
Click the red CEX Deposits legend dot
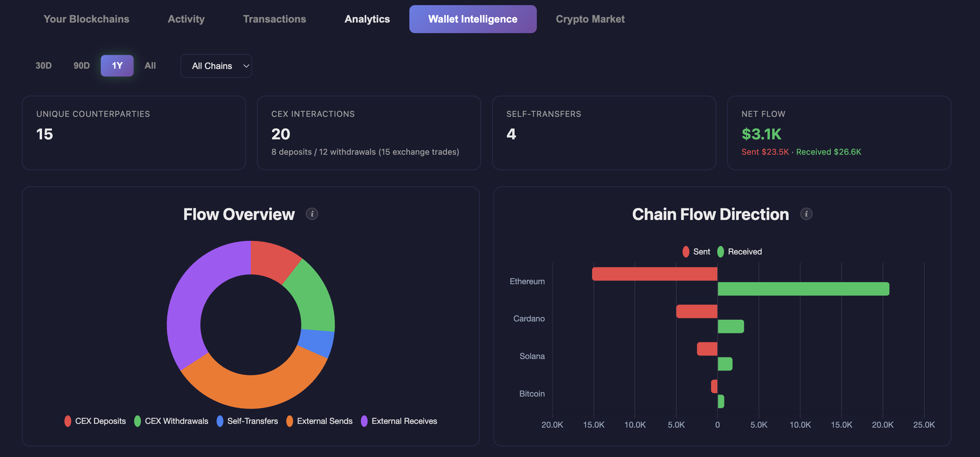(68, 421)
